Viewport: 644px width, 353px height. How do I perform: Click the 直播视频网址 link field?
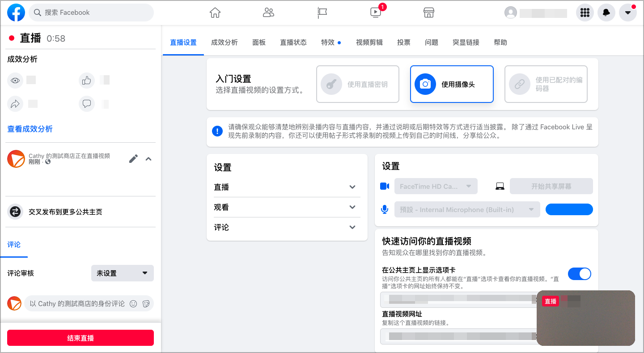coord(458,336)
